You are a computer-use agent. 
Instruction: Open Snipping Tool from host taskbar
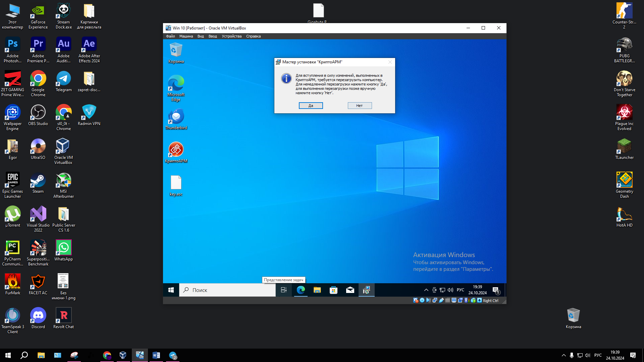coord(74,355)
